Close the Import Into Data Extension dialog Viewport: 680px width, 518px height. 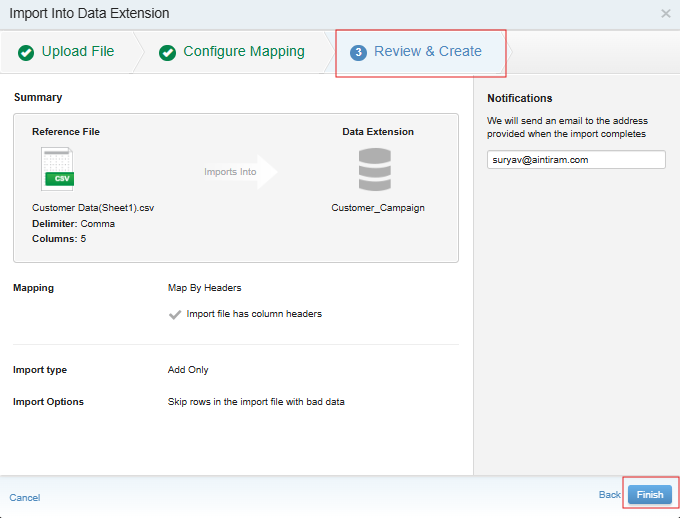coord(666,14)
